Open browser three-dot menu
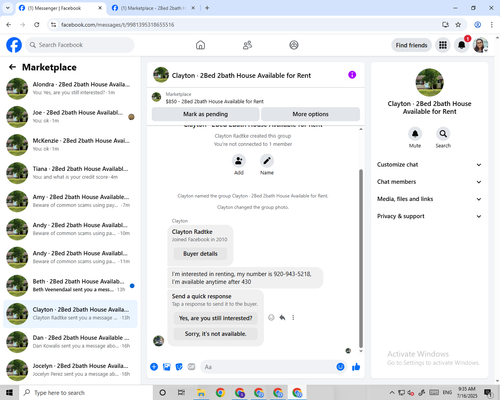500x400 pixels. coord(491,25)
